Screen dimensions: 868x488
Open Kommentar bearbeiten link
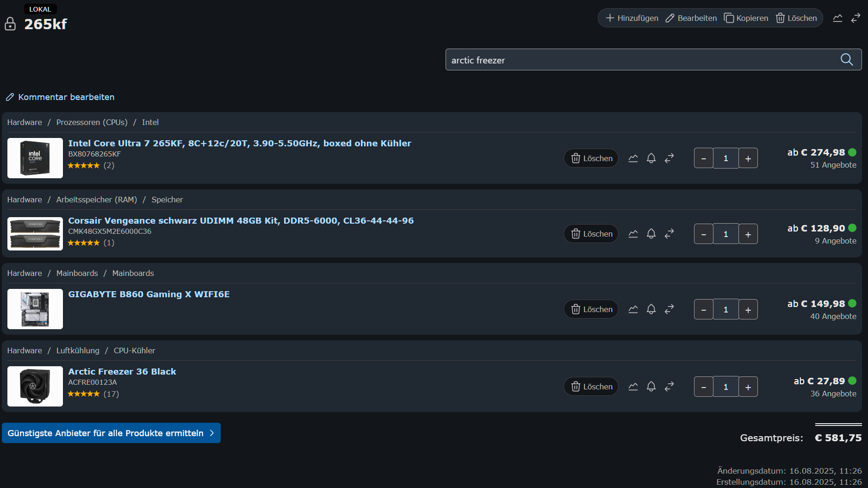60,97
